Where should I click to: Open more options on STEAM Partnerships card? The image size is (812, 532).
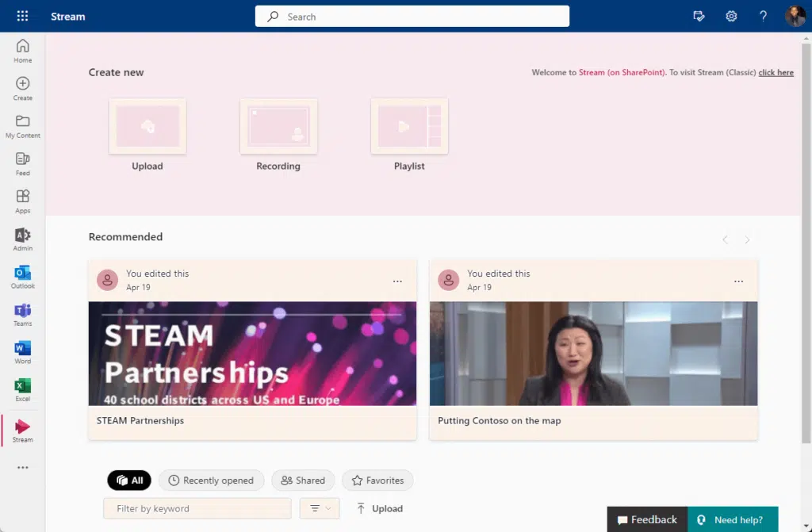pos(397,281)
